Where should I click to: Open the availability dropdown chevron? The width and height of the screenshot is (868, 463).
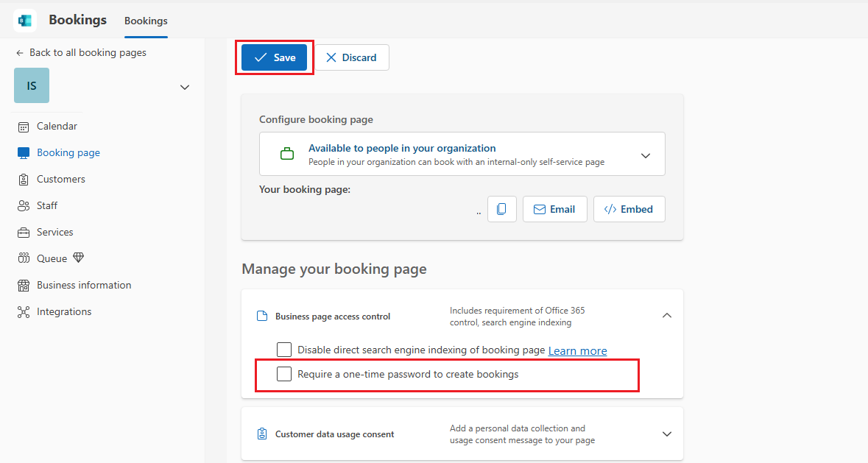(x=646, y=155)
